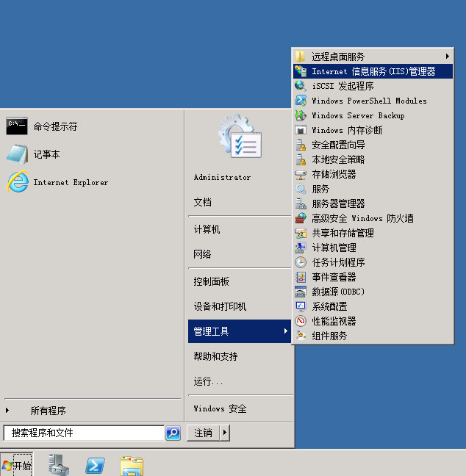Click the 命令提示符 console icon
Screen dimensions: 466x476
coord(17,126)
